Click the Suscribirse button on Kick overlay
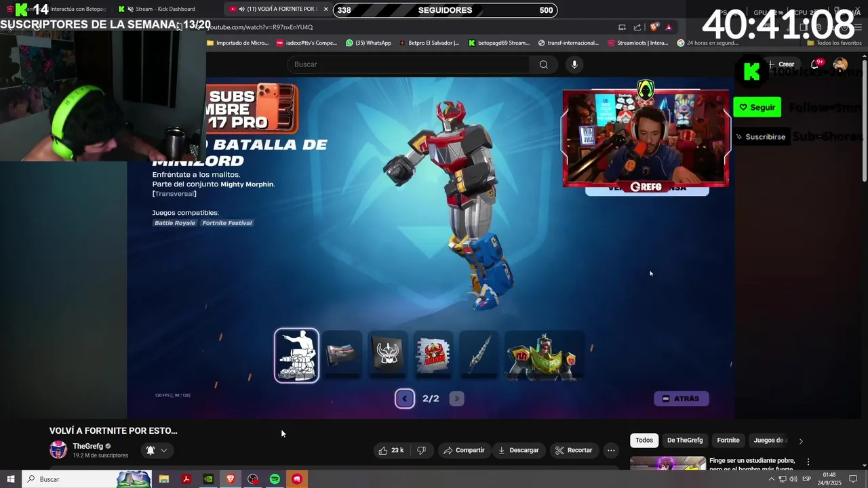Viewport: 868px width, 488px height. click(x=760, y=137)
